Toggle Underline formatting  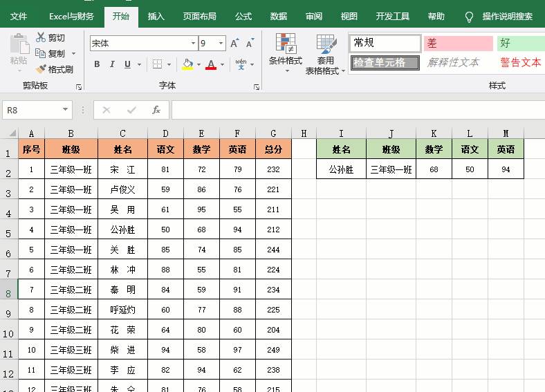coord(127,64)
